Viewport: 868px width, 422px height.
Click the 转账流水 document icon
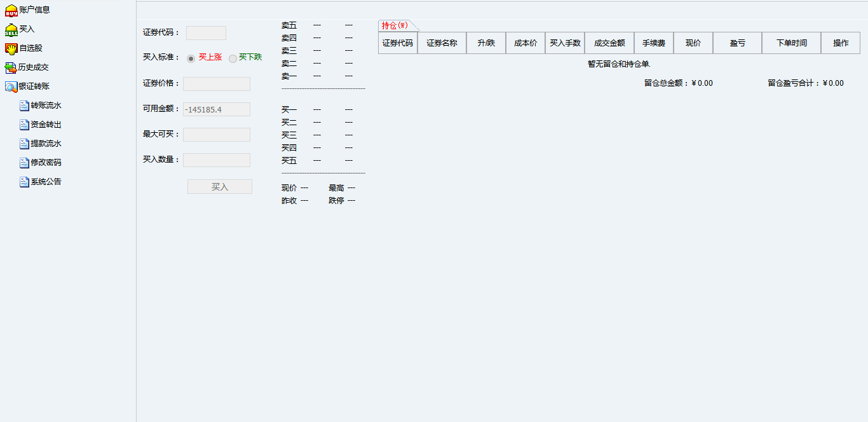(25, 105)
